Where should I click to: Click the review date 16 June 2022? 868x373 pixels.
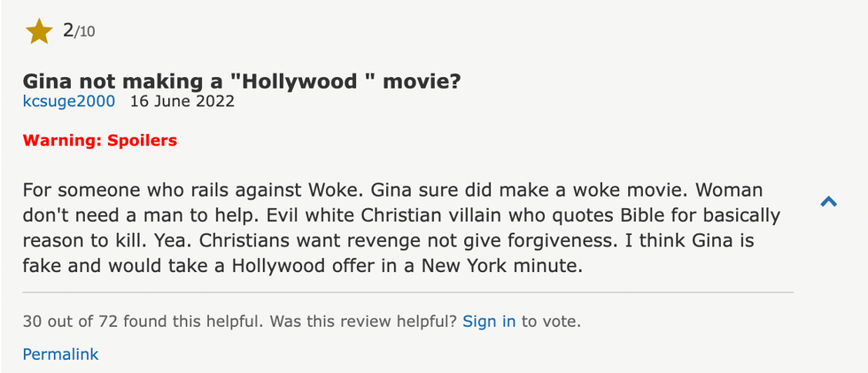point(182,101)
